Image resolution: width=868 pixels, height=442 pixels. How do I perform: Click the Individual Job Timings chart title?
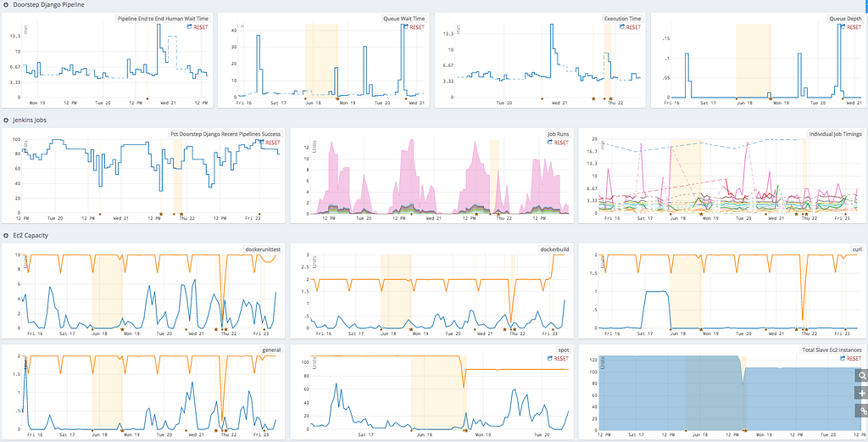point(835,134)
